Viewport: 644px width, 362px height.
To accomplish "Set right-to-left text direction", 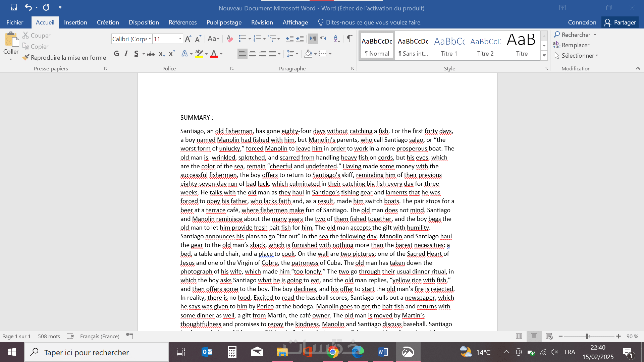I will click(x=323, y=39).
